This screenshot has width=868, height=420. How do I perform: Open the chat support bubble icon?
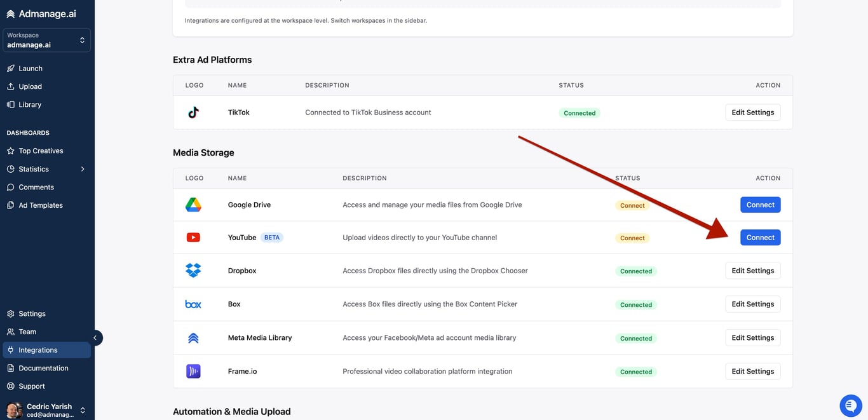(x=850, y=405)
